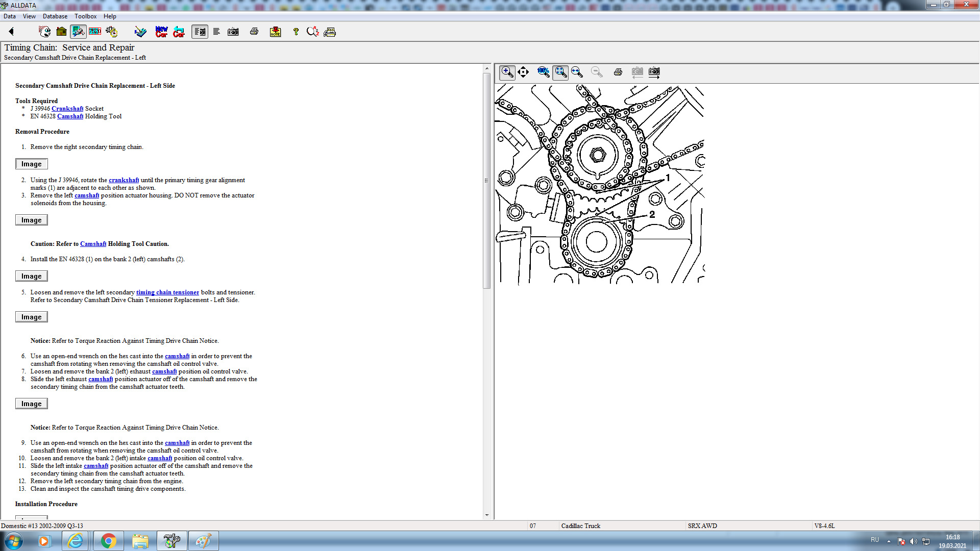Image resolution: width=980 pixels, height=551 pixels.
Task: Click the A-Z search magnifier icon
Action: [312, 32]
